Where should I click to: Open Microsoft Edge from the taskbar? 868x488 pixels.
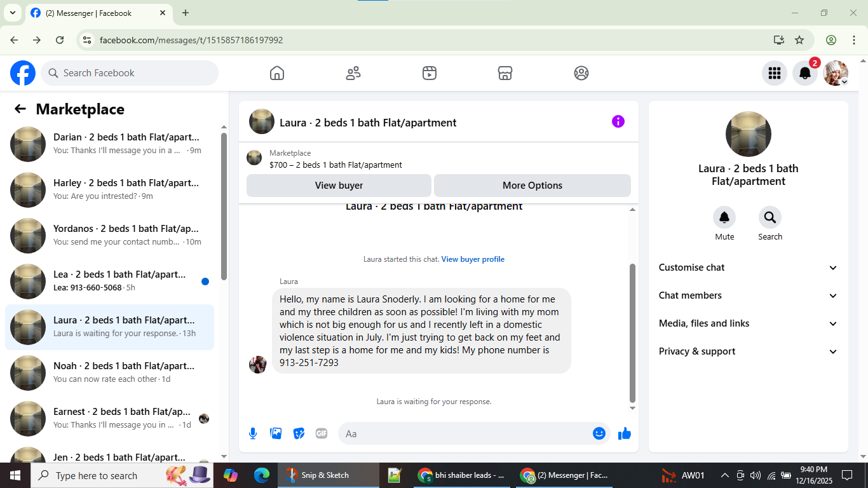(262, 475)
